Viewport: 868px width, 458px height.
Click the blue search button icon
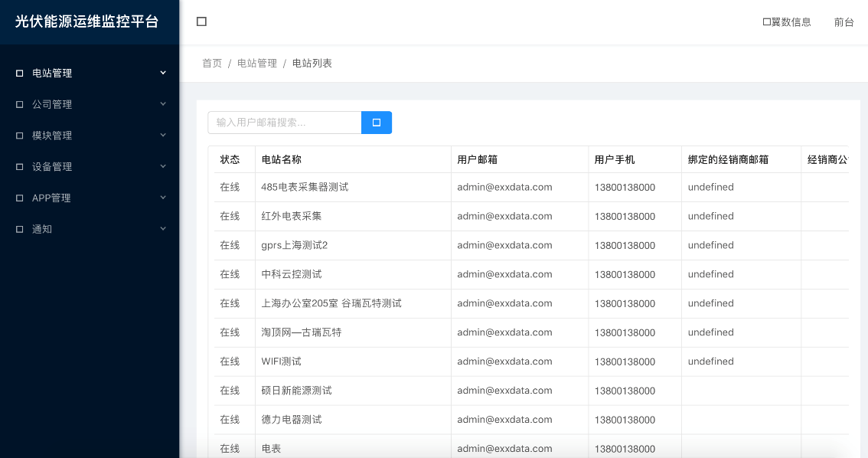point(376,123)
